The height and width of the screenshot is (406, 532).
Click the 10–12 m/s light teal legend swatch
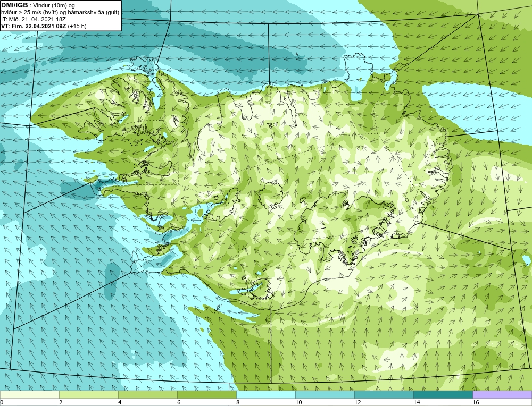click(325, 394)
